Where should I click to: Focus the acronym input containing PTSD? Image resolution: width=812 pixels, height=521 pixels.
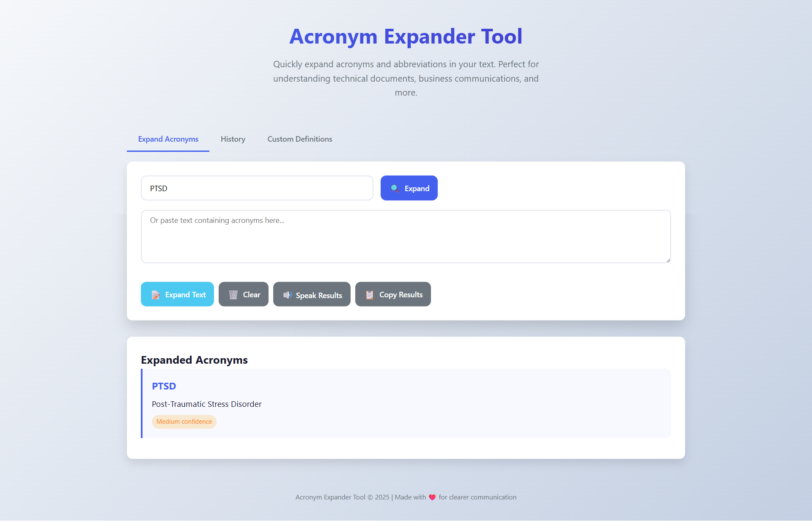point(257,189)
